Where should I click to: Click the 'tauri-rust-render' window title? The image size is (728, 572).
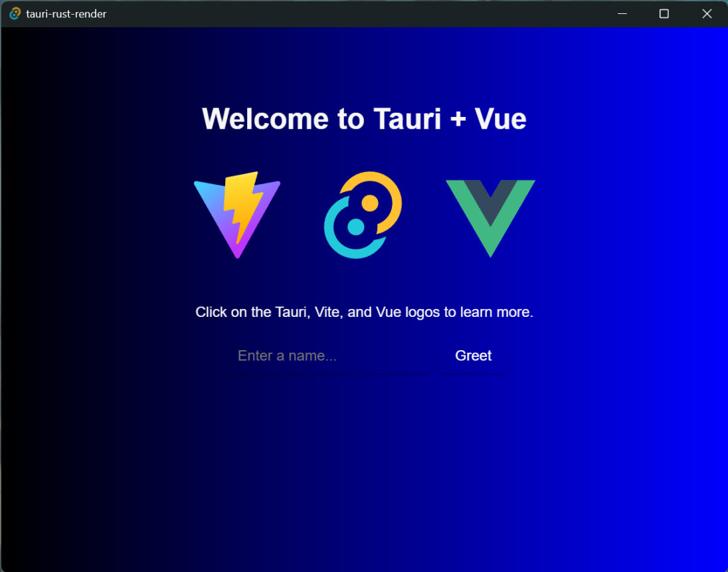(66, 14)
